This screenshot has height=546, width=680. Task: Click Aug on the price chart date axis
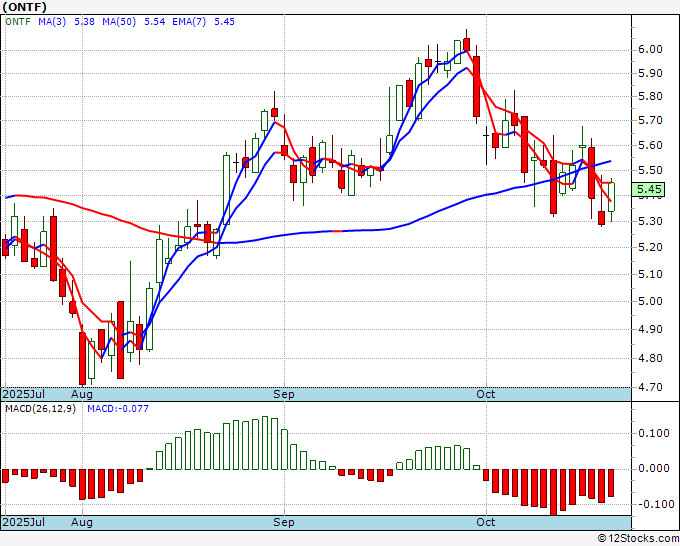click(82, 394)
